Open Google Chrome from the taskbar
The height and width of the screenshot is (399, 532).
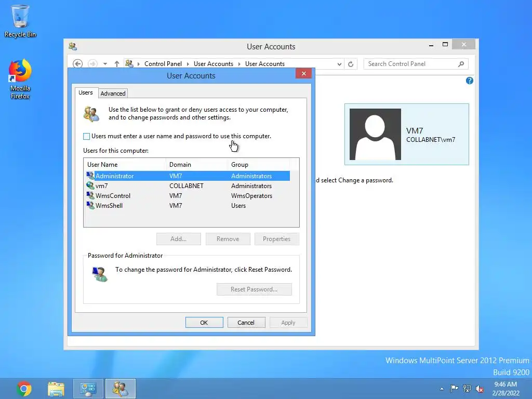point(24,389)
